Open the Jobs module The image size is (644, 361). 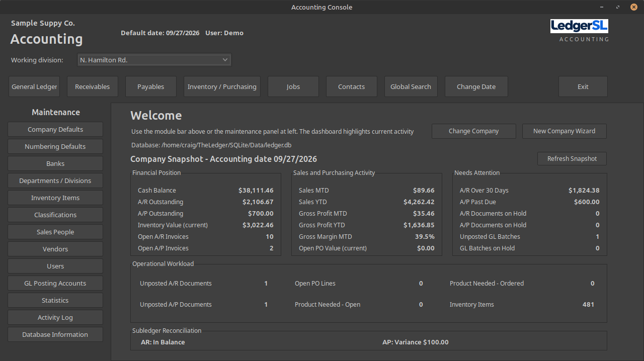pos(293,86)
